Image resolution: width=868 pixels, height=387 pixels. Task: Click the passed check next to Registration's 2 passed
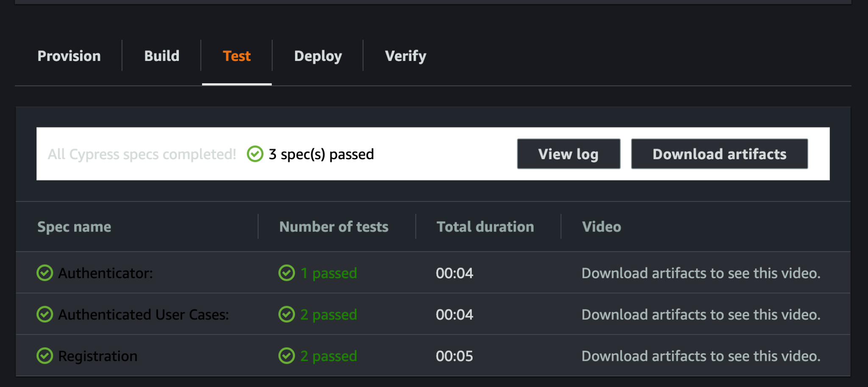point(287,356)
